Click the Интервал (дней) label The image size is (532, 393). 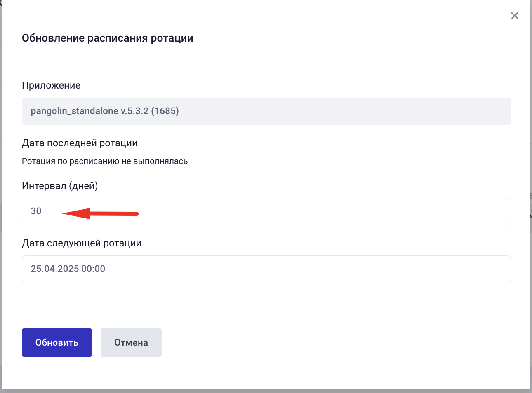pos(59,186)
